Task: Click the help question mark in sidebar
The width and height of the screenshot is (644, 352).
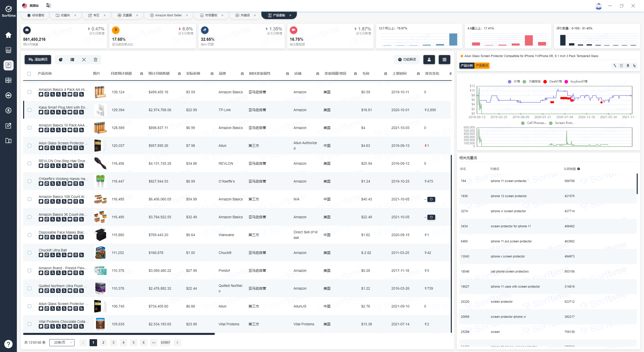Action: point(8,344)
